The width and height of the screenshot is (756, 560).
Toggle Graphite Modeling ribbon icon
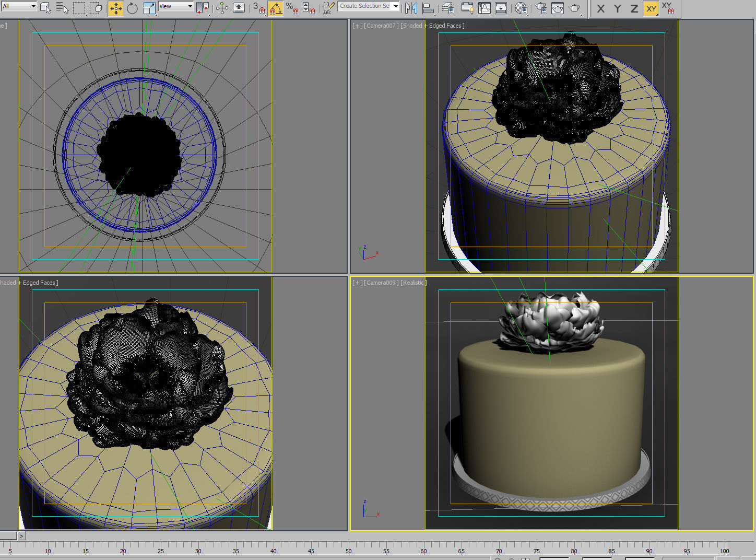(467, 8)
